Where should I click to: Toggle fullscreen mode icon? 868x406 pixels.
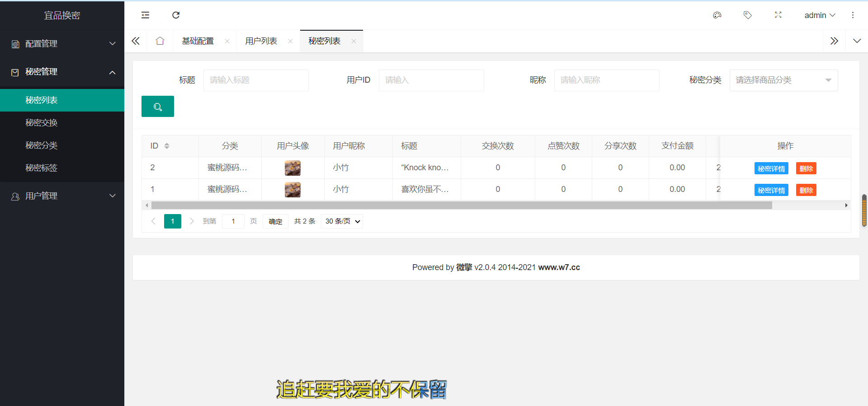point(778,15)
